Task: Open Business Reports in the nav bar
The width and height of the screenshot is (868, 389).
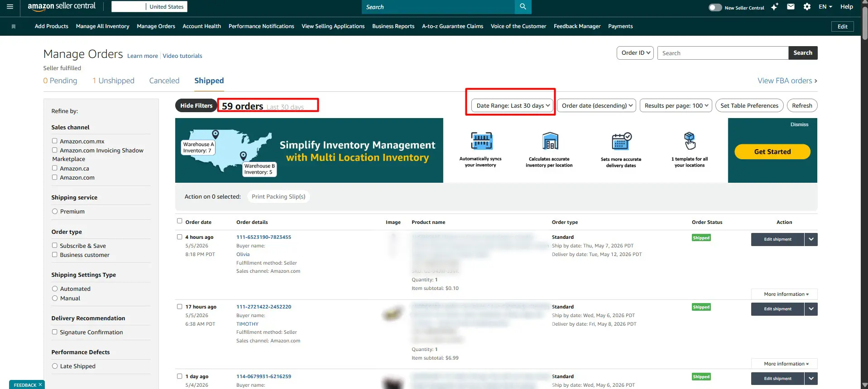Action: click(x=393, y=26)
